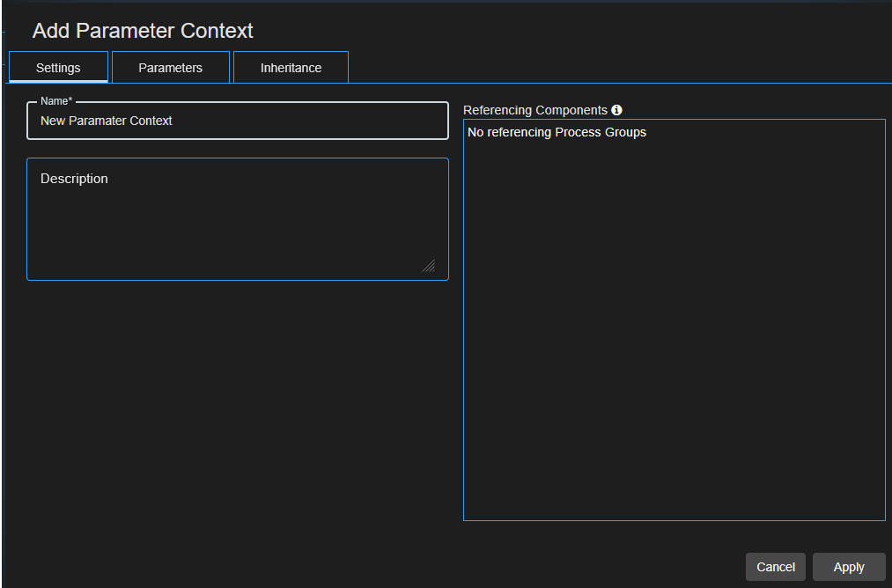Click the No referencing Process Groups message
Screen dimensions: 892x588
click(x=556, y=132)
